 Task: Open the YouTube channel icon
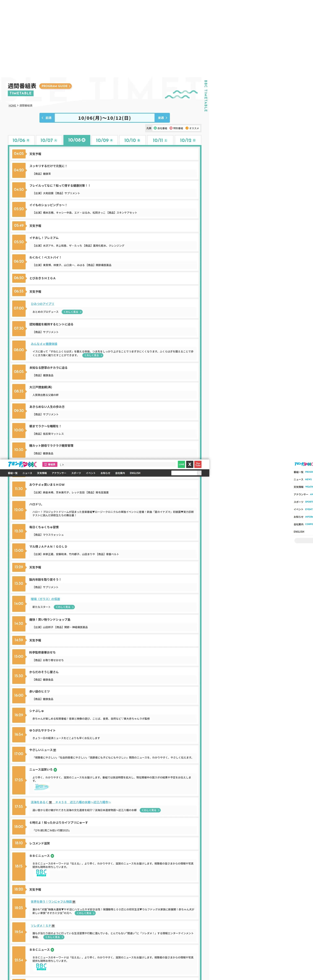coord(198,464)
